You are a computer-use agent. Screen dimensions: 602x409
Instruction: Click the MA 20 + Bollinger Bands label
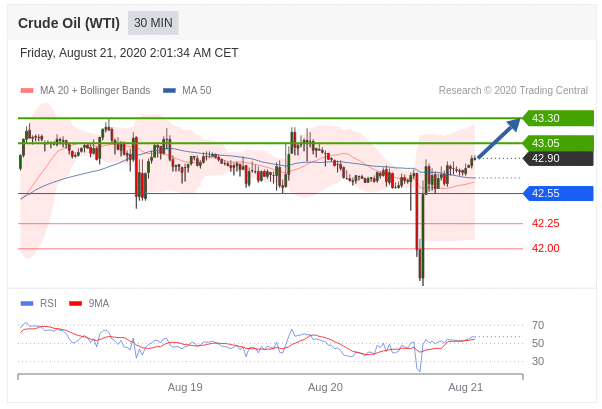tap(95, 90)
